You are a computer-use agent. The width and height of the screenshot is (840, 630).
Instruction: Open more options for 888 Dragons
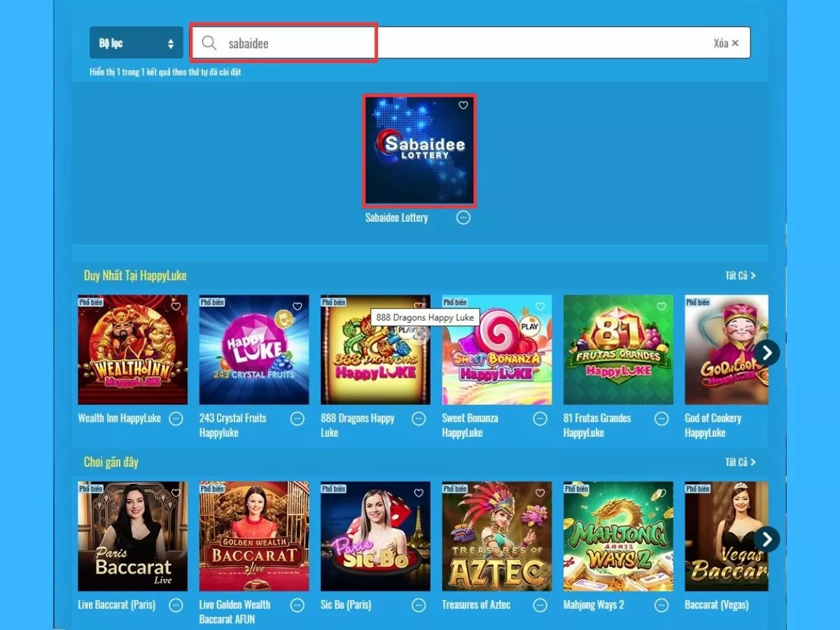419,419
